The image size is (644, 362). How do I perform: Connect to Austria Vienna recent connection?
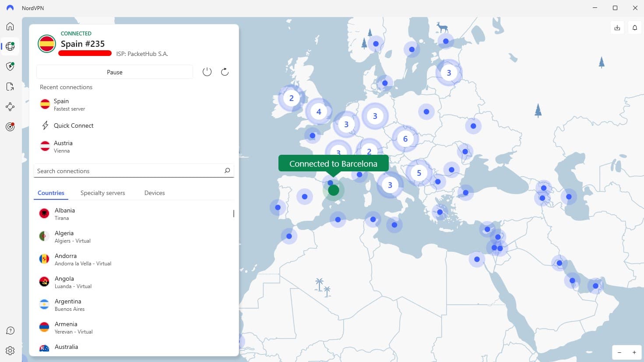click(134, 146)
